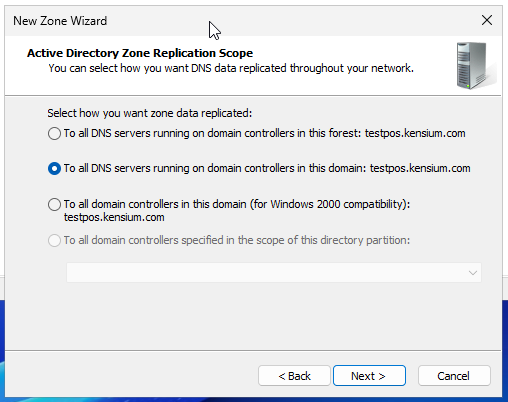
Task: Click the chevron arrow of partition dropdown
Action: point(472,273)
